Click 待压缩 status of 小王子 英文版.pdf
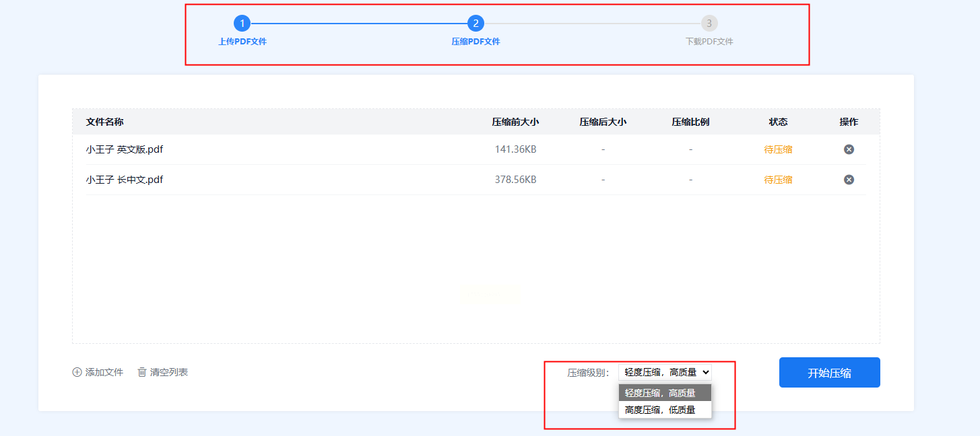The image size is (980, 436). pos(778,149)
